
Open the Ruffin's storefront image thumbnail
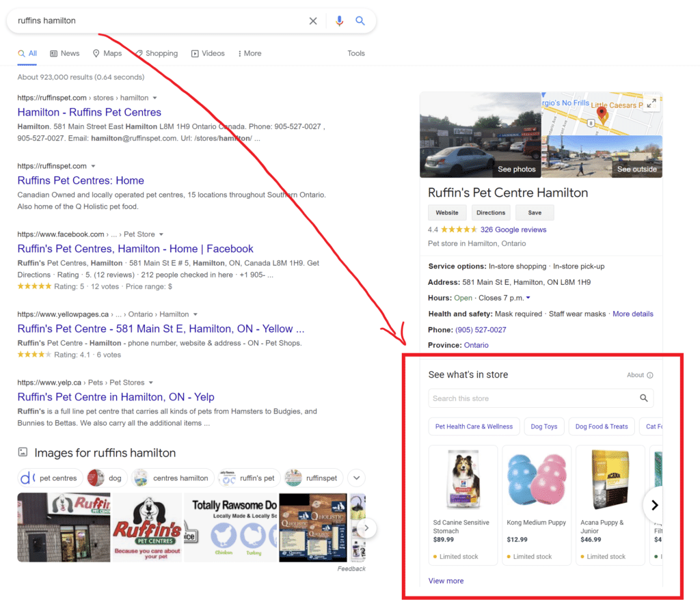(64, 527)
